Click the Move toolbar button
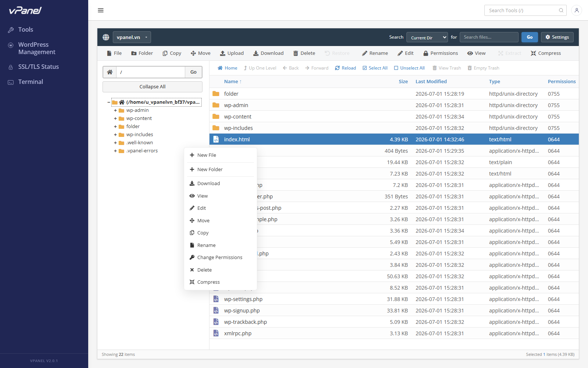 pos(201,53)
